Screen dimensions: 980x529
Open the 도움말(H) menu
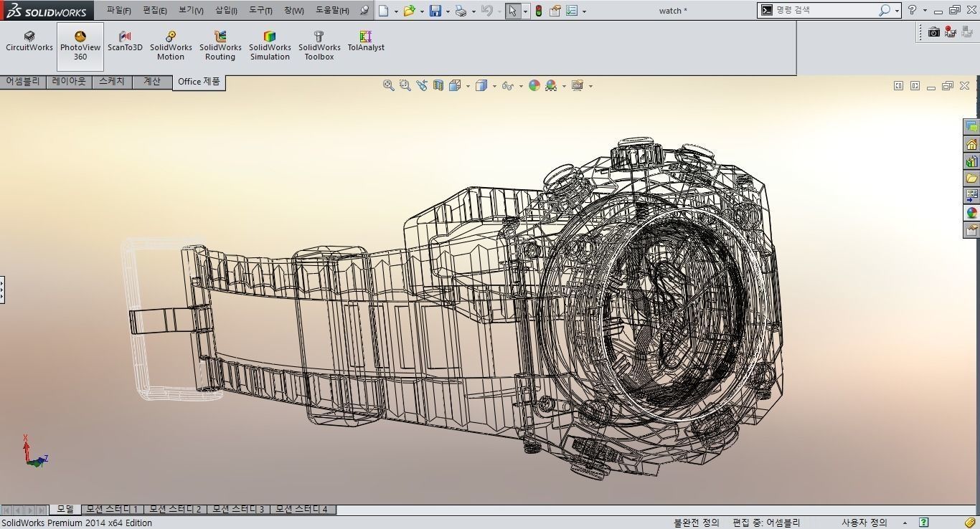pos(332,10)
